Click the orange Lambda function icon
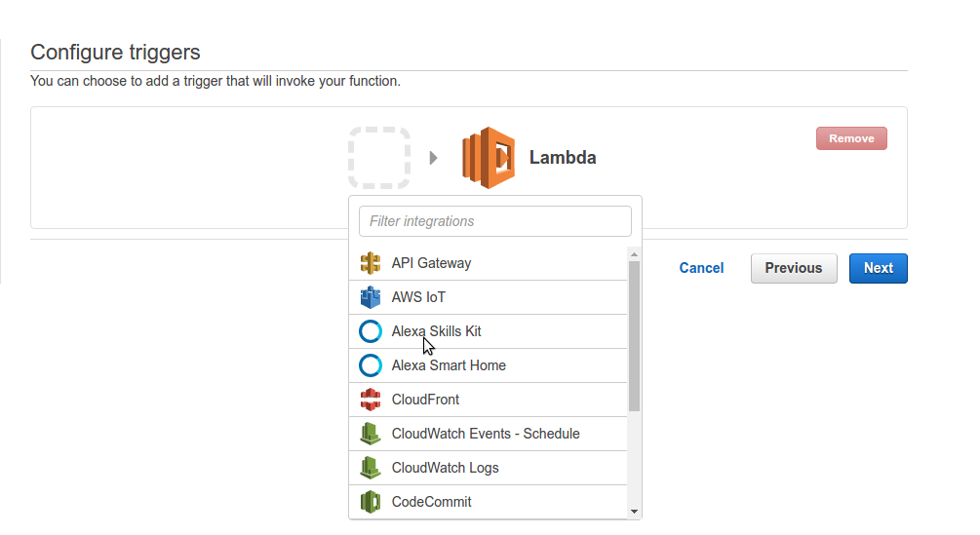 point(489,158)
